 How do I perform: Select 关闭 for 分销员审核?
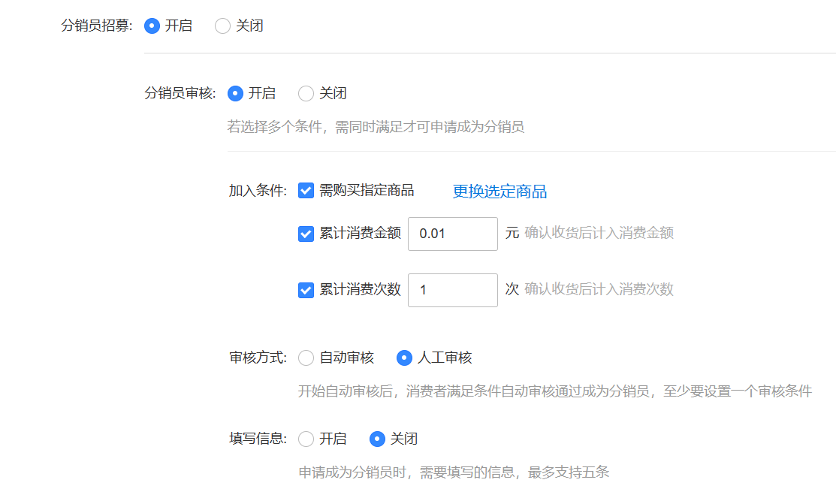point(306,93)
